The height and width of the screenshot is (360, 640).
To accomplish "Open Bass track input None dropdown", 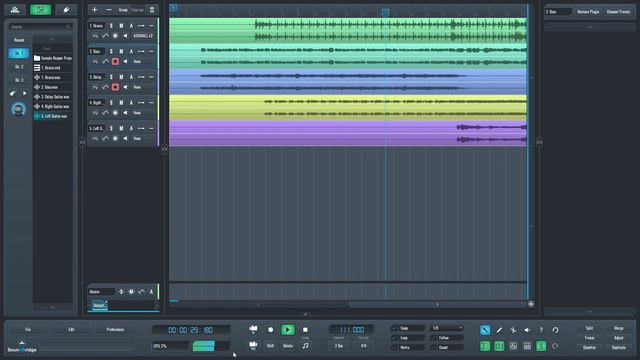I will coord(143,62).
